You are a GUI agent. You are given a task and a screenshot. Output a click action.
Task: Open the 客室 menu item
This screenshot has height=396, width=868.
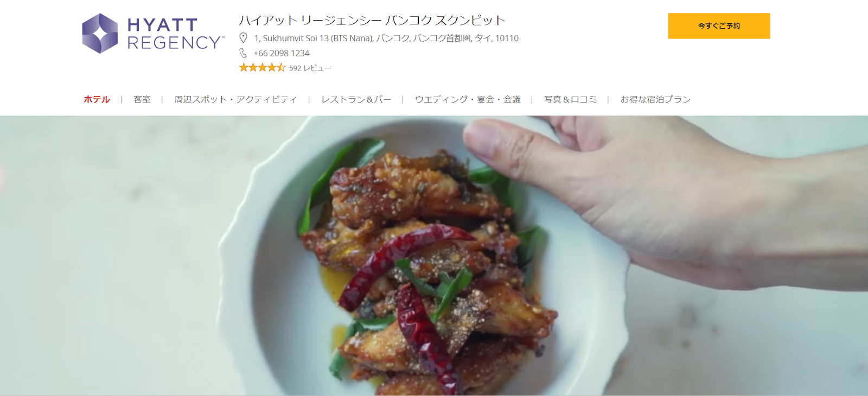142,99
